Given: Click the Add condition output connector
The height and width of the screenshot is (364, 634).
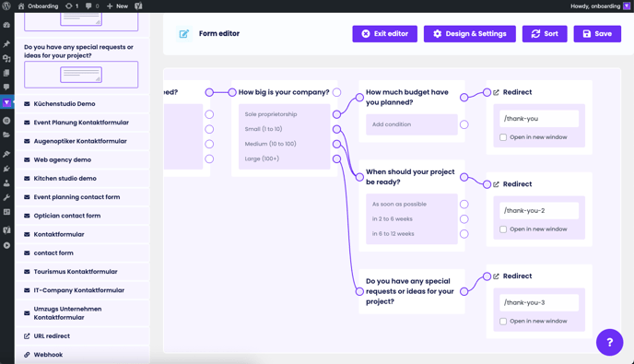Looking at the screenshot, I should 464,124.
